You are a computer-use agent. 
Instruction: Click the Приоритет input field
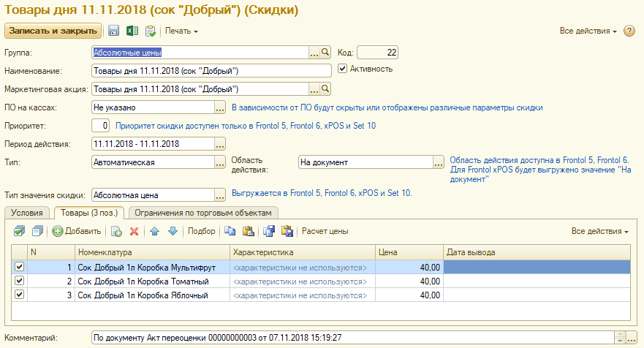coord(100,126)
